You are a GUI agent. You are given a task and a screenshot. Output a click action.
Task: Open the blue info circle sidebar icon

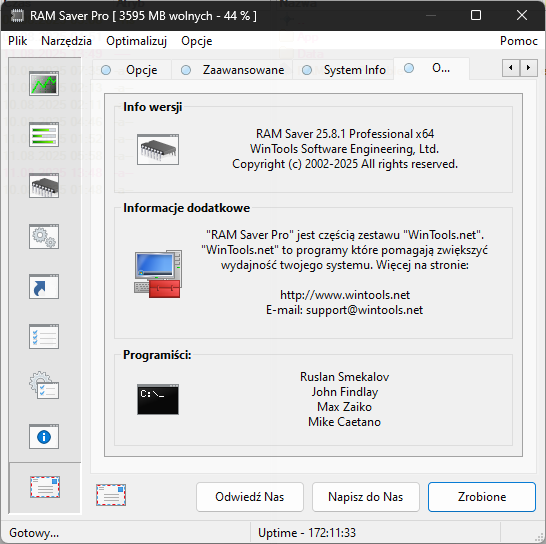click(44, 437)
